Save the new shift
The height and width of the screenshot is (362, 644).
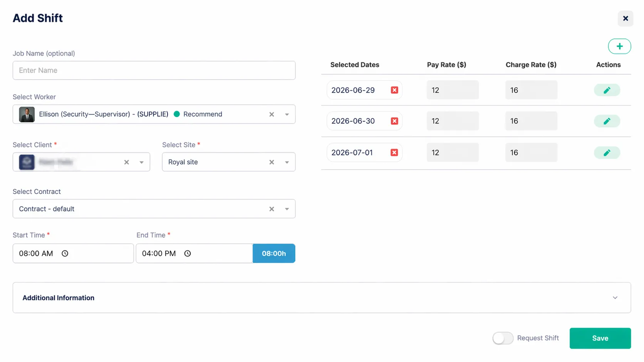(x=600, y=338)
